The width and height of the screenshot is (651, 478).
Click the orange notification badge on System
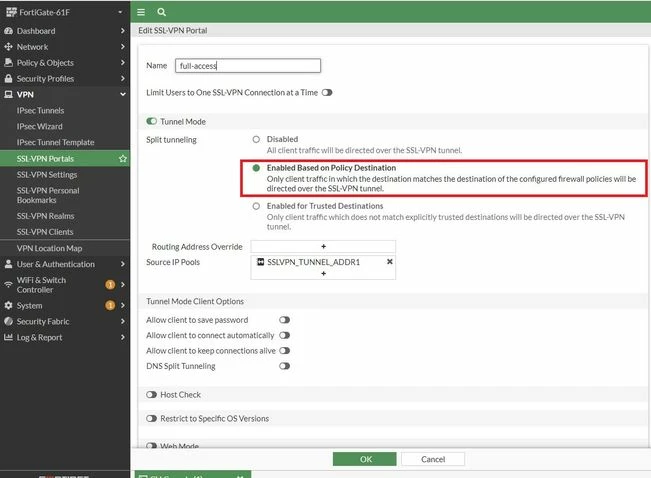coord(110,305)
